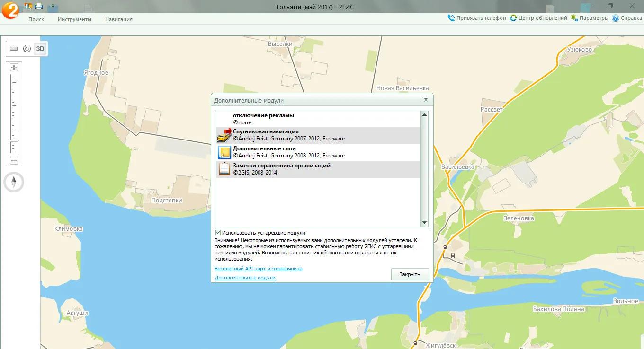The image size is (644, 349).
Task: Toggle the 3D map view button
Action: (41, 49)
